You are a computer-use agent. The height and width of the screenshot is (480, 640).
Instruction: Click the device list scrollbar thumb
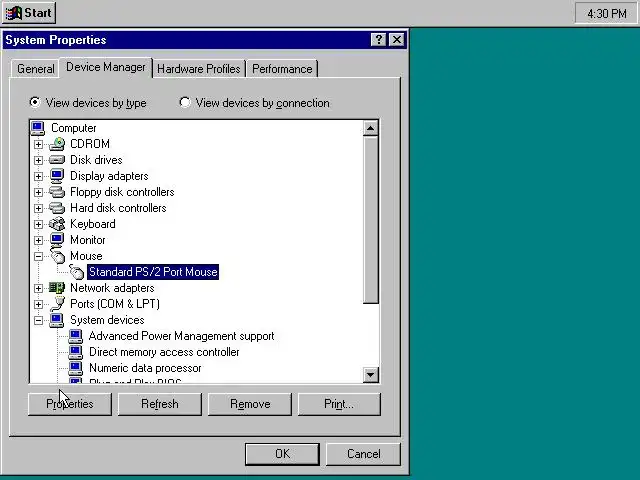370,220
